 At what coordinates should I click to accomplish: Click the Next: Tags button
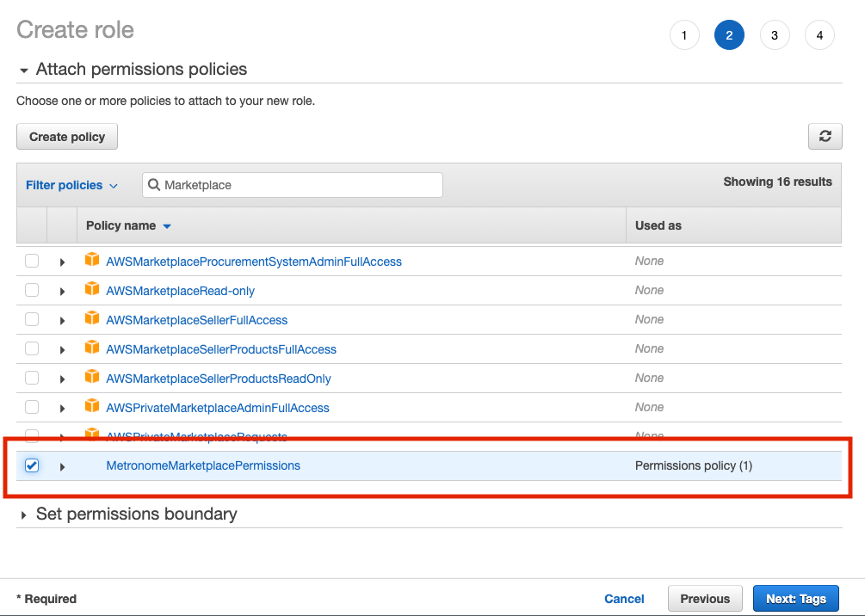point(795,599)
